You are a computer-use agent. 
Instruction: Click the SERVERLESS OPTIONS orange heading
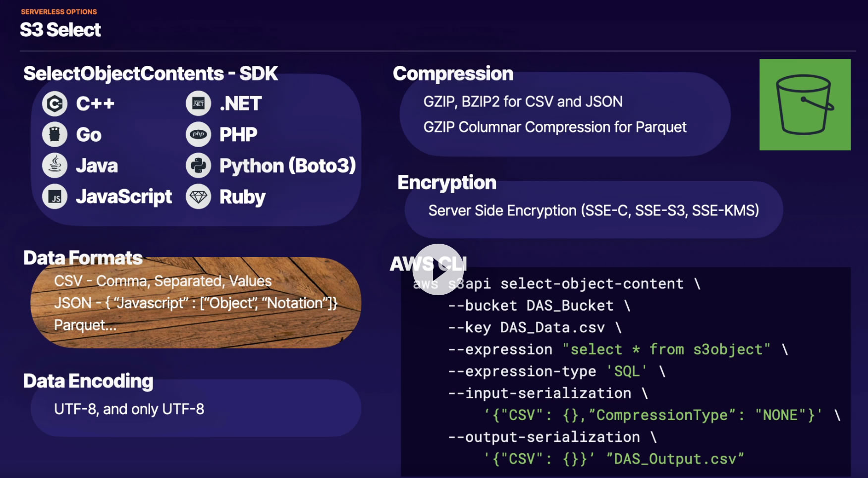pos(59,11)
